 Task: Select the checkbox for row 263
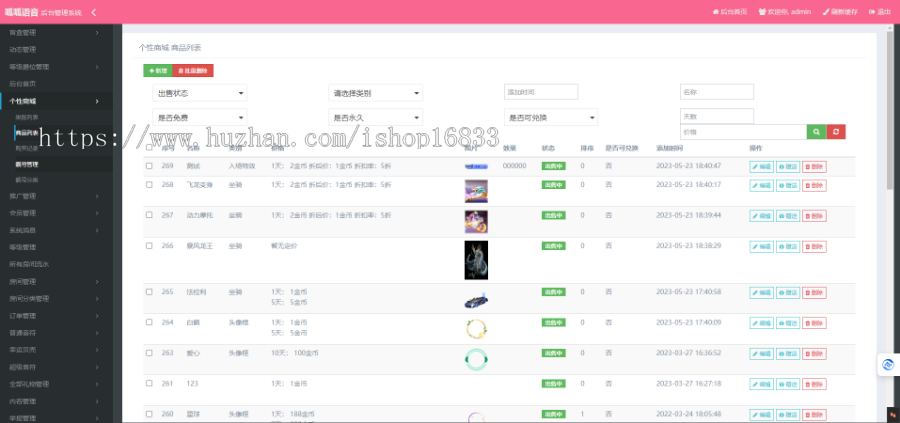click(x=149, y=352)
